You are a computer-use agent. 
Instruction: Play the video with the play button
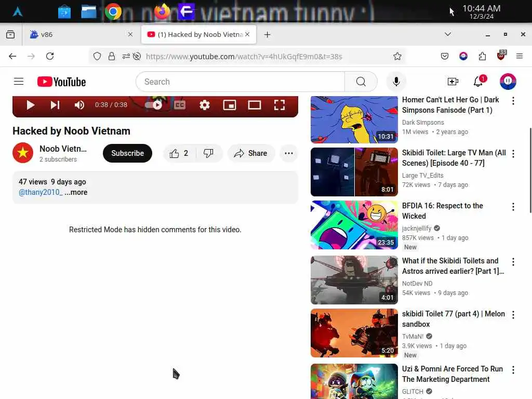[x=31, y=105]
